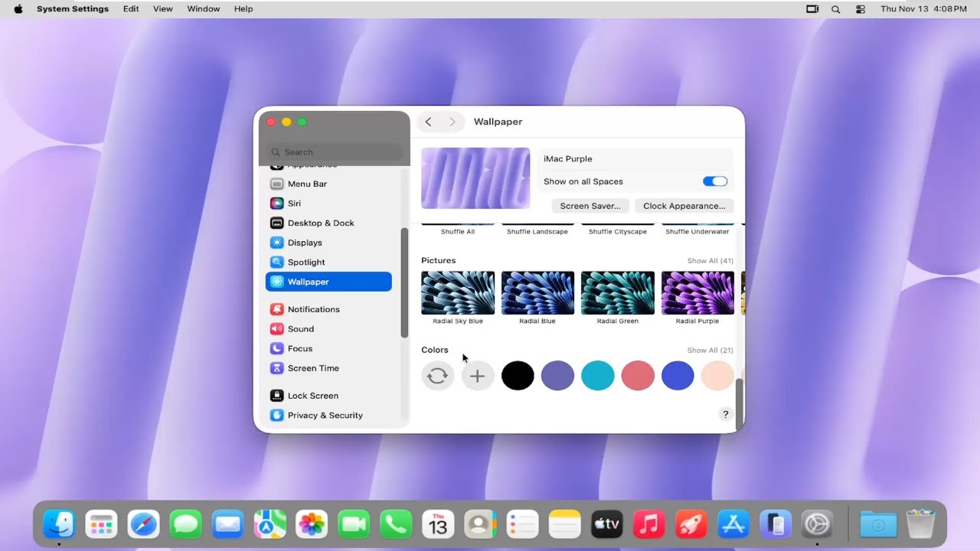Image resolution: width=980 pixels, height=551 pixels.
Task: Open the Window menu
Action: pos(204,8)
